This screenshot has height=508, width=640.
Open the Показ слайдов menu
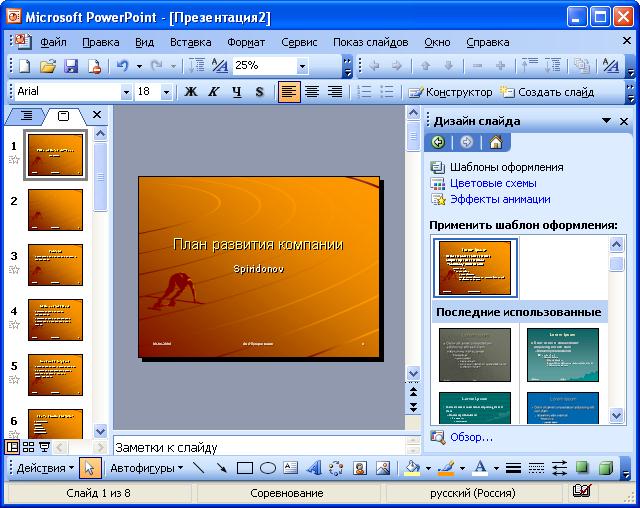pos(370,42)
